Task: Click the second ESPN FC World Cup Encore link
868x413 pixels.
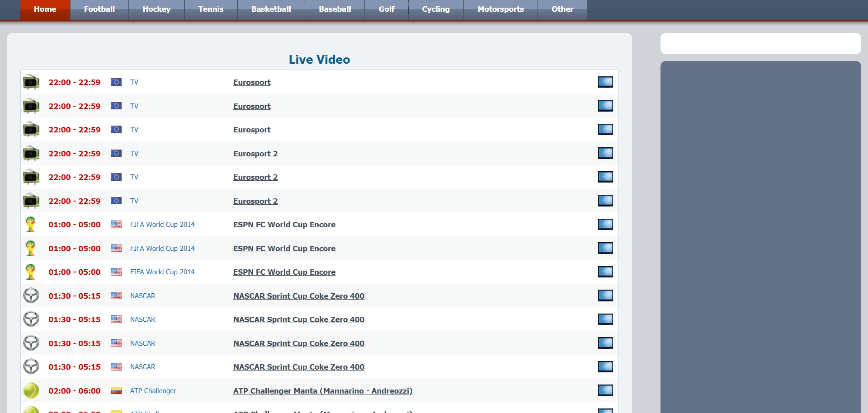Action: [284, 249]
